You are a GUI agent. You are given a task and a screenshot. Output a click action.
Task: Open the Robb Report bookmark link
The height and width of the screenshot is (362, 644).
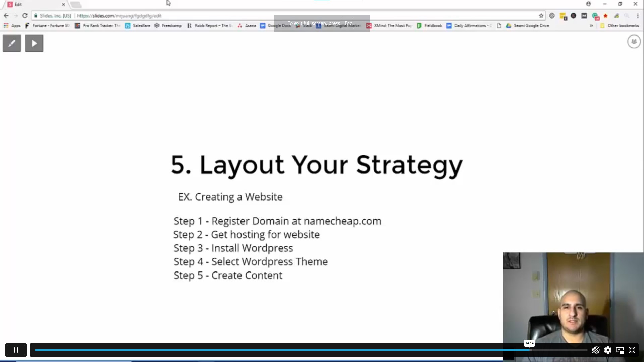(x=214, y=25)
